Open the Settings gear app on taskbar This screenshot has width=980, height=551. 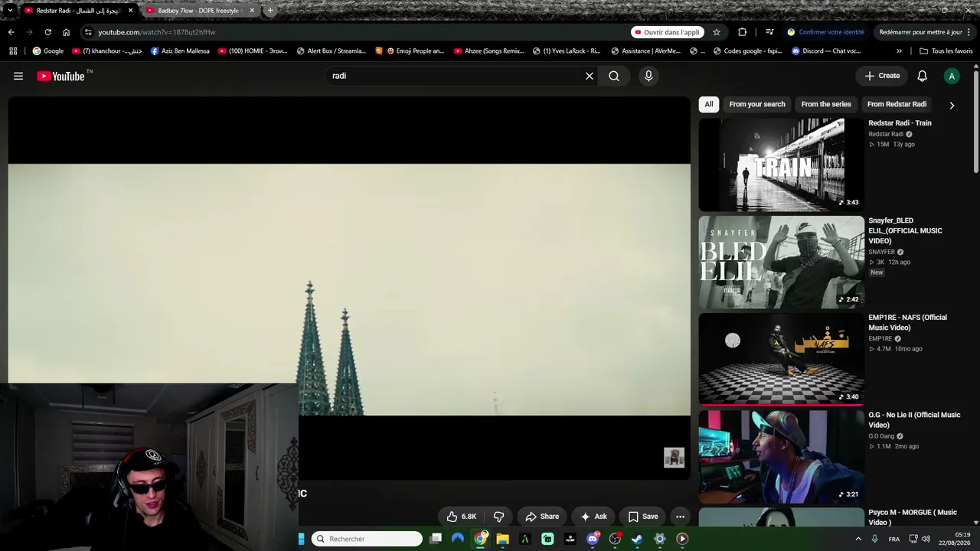point(660,539)
